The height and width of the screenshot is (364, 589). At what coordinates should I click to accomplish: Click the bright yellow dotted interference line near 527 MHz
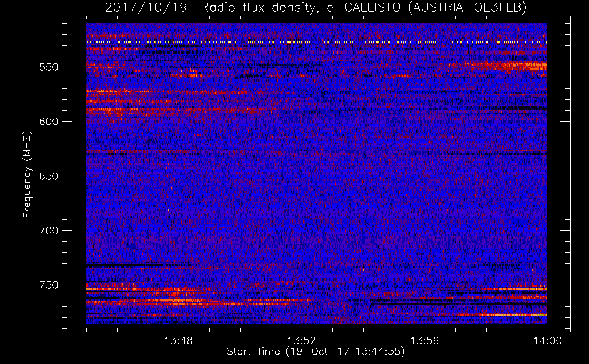[316, 42]
